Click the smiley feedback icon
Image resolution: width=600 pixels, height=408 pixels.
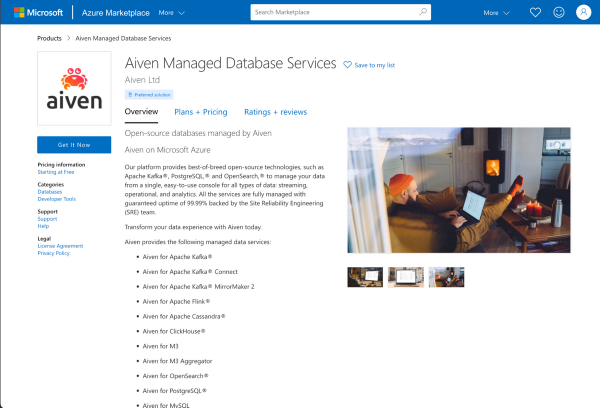click(x=559, y=12)
